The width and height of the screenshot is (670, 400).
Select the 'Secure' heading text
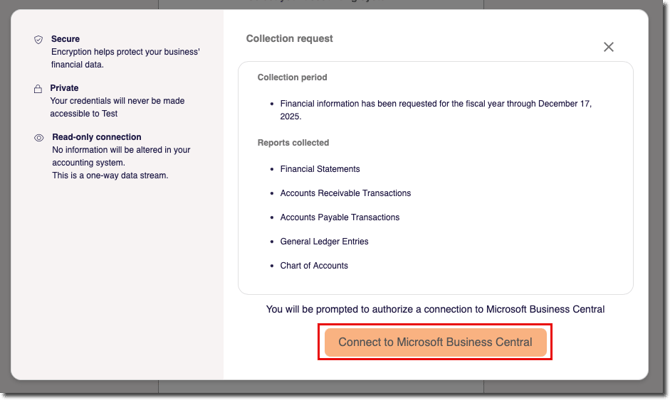tap(65, 39)
